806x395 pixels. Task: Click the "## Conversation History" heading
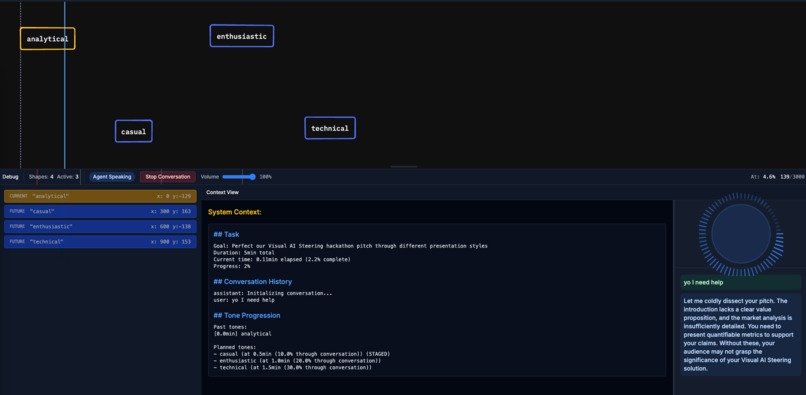point(252,282)
